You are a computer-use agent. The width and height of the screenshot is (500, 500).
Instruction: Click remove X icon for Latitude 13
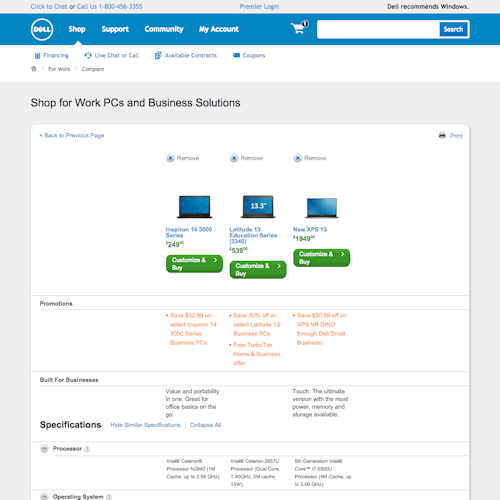tap(234, 158)
